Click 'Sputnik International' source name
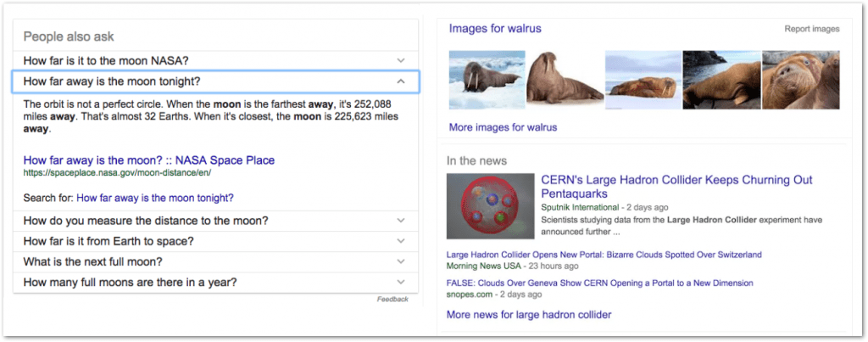This screenshot has height=342, width=868. click(580, 207)
